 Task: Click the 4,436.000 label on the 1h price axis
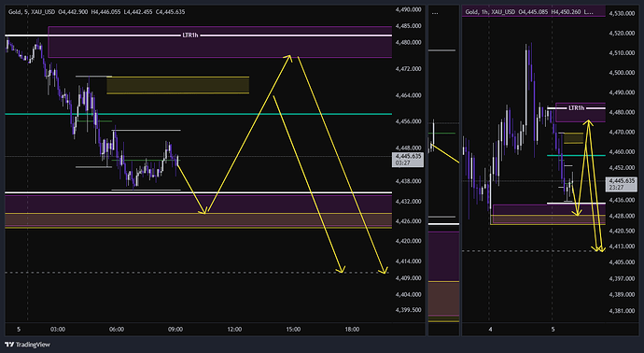click(x=622, y=200)
